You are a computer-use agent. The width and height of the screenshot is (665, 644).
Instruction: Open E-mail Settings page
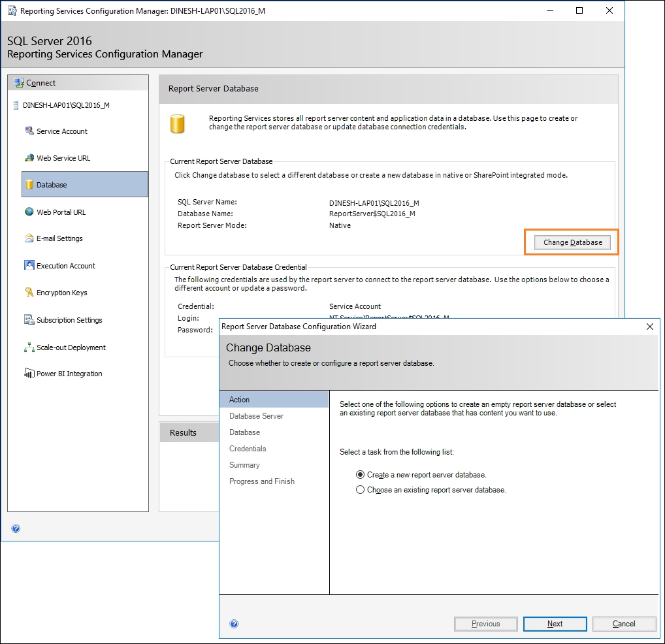(59, 238)
